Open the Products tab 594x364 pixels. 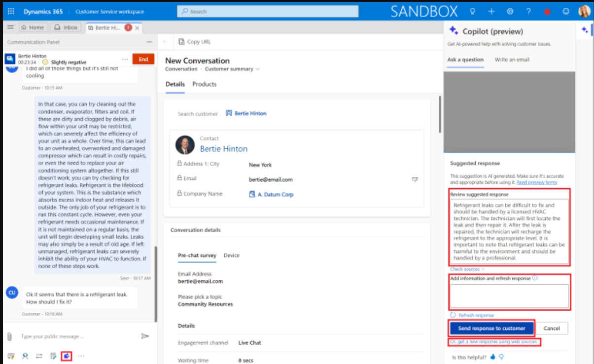click(205, 84)
